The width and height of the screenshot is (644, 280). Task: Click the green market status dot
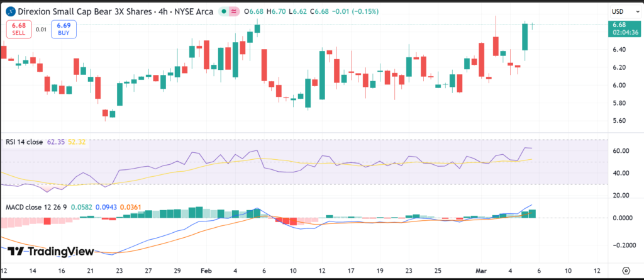pos(224,12)
